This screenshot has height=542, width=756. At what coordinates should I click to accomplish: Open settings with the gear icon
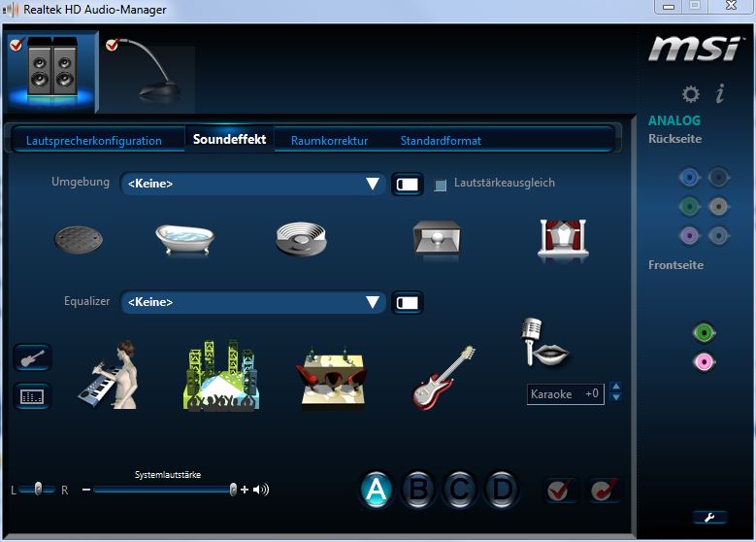(690, 93)
